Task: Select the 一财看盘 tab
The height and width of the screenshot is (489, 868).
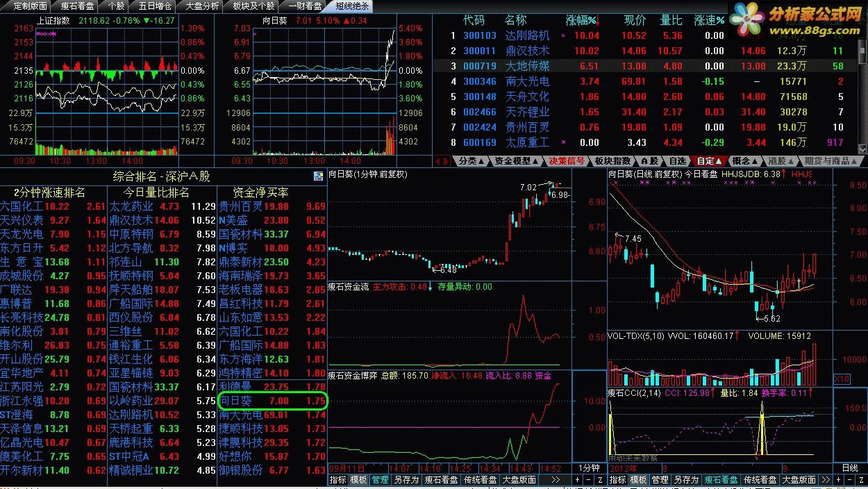Action: coord(305,6)
